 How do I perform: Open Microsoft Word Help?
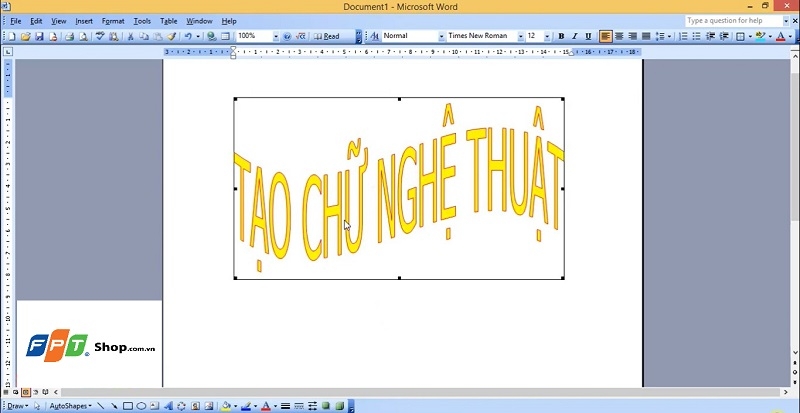click(287, 36)
